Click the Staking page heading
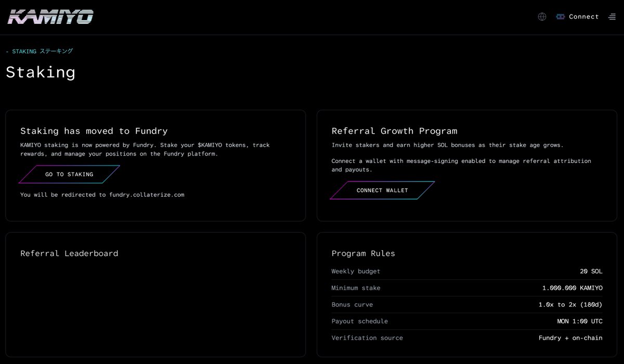The width and height of the screenshot is (624, 364). point(41,72)
